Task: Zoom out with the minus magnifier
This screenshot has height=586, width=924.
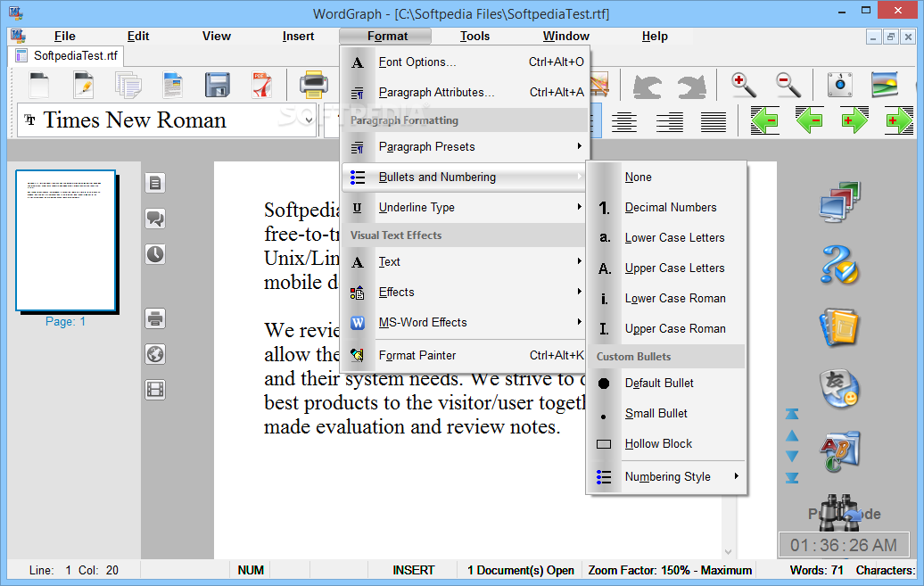Action: [788, 85]
